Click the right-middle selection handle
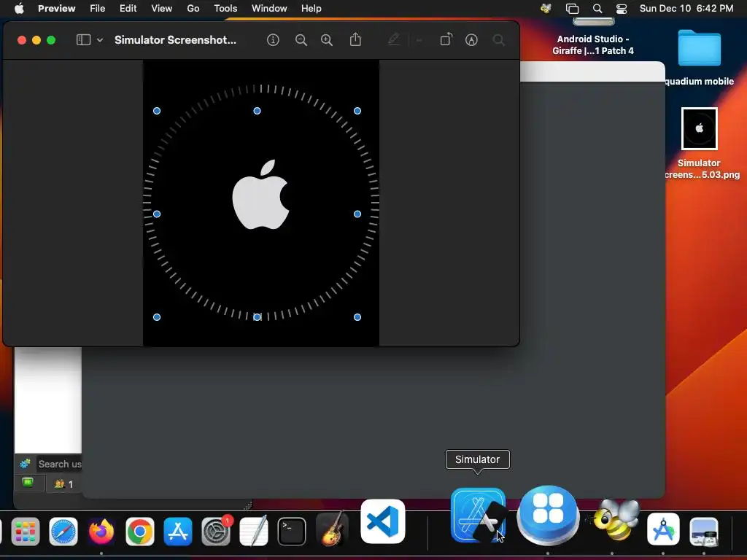 coord(357,214)
